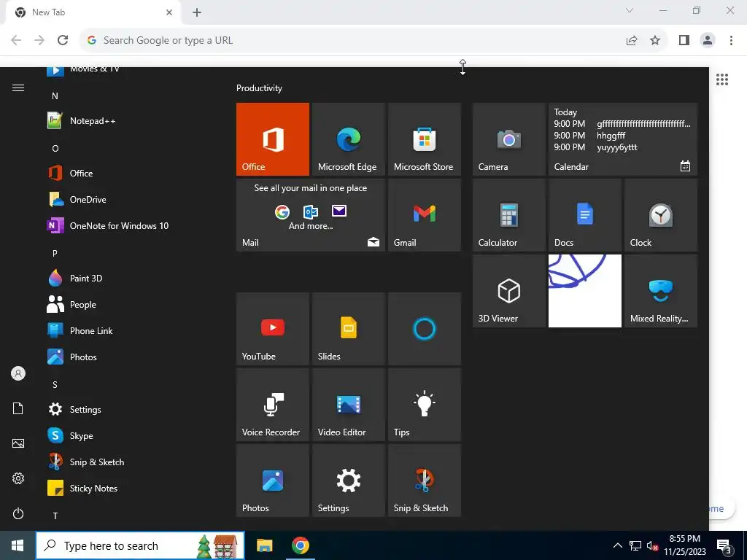Open File Explorer from the taskbar
Image resolution: width=747 pixels, height=560 pixels.
(264, 545)
